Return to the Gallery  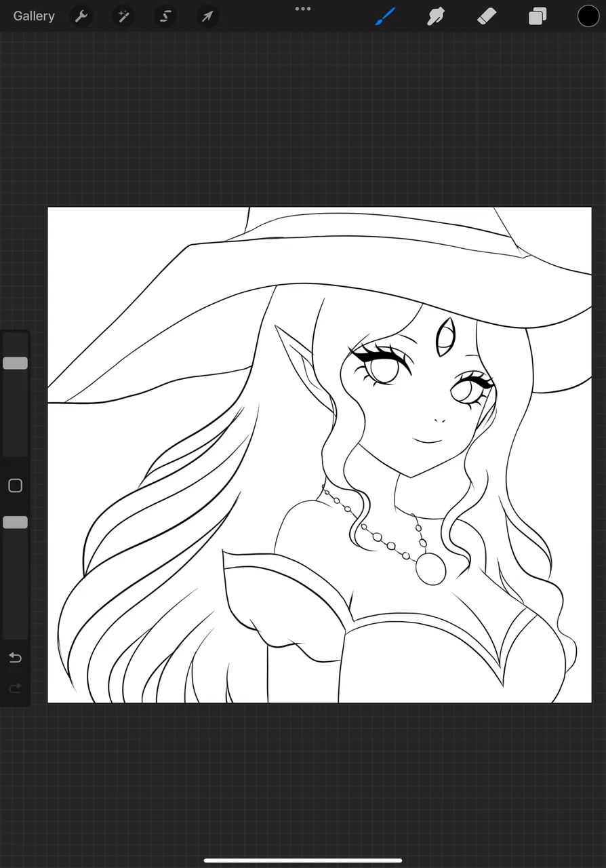pyautogui.click(x=34, y=16)
